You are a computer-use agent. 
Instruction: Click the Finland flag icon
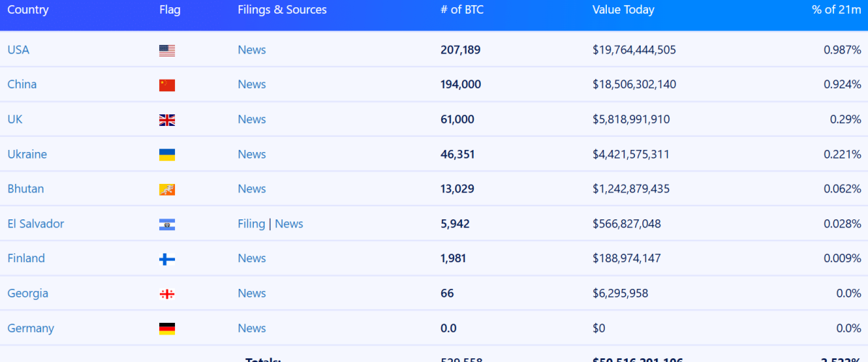[167, 259]
